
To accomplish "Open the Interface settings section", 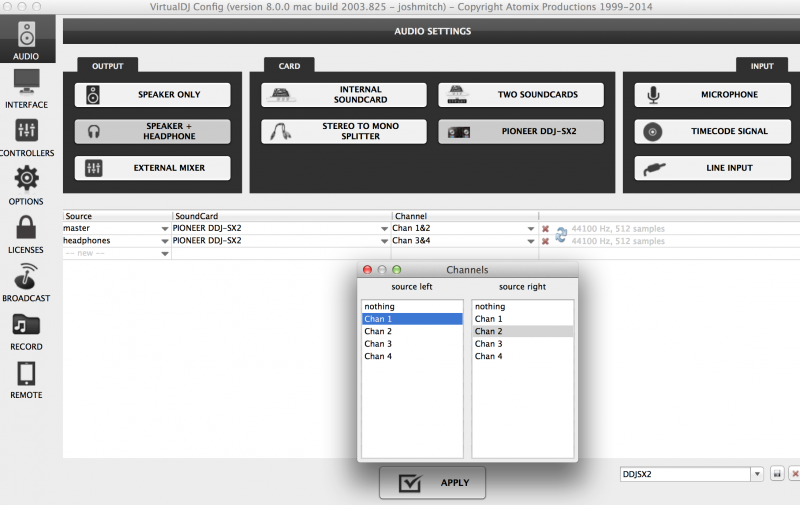I will coord(26,88).
